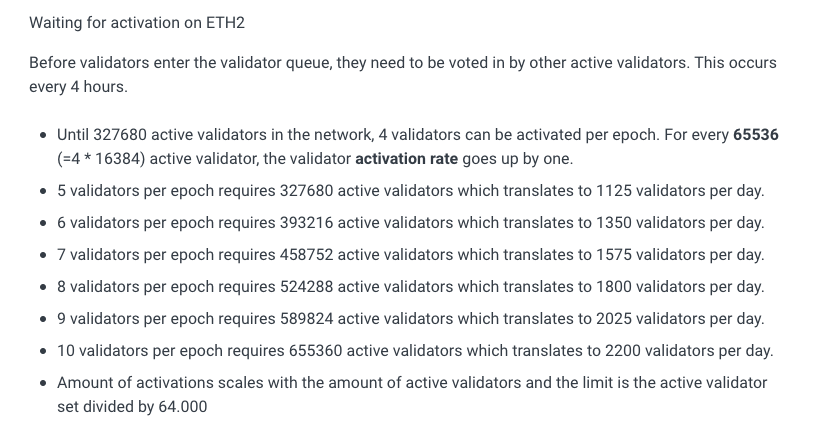
Task: Click the 10 validators per epoch line
Action: [415, 351]
